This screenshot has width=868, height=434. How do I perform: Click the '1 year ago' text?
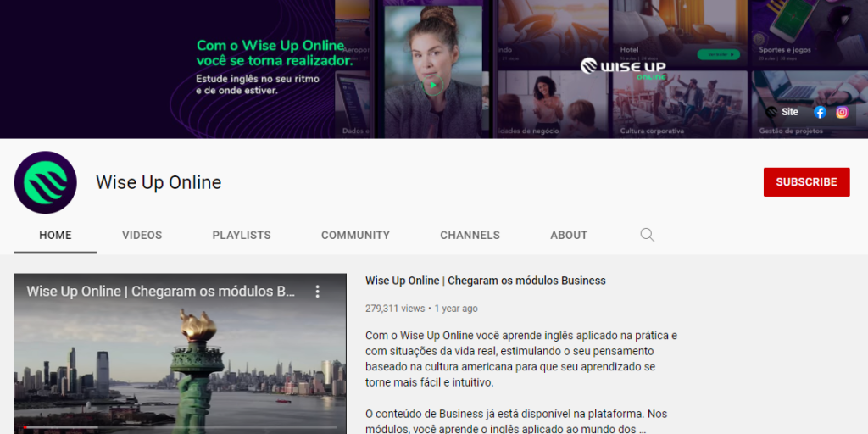click(x=455, y=309)
